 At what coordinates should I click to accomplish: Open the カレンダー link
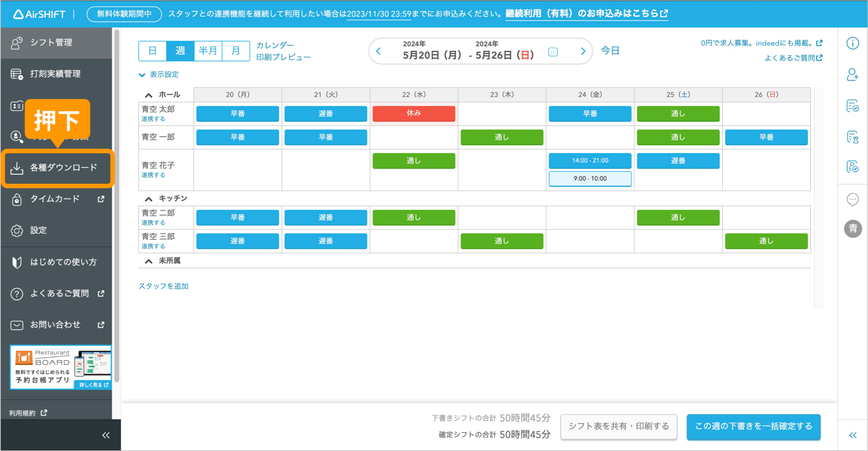[275, 45]
